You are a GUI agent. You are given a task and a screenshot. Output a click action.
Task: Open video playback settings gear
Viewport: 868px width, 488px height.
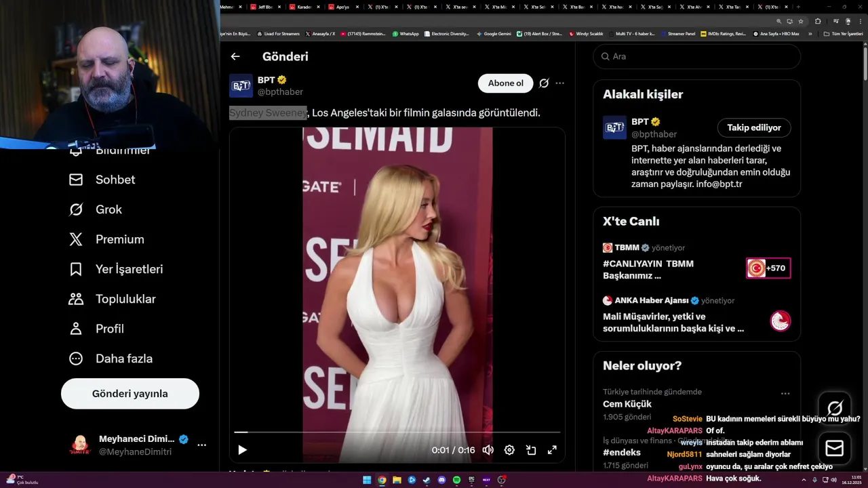(509, 450)
